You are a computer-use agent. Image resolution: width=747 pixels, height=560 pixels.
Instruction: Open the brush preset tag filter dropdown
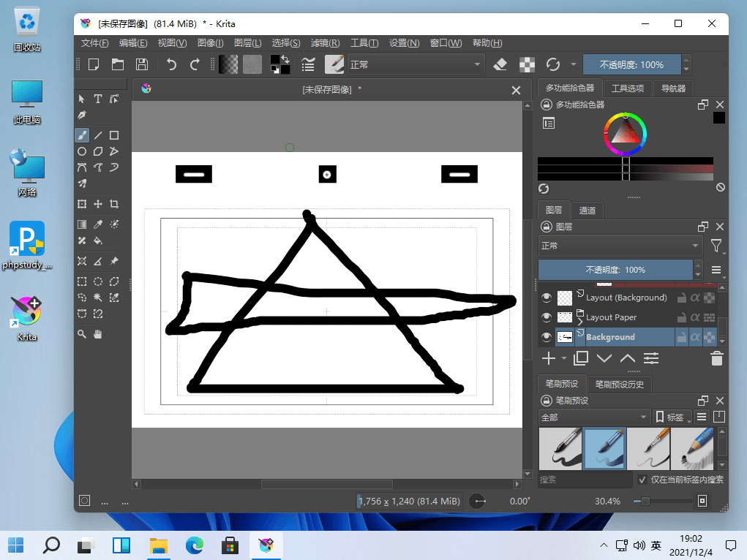click(x=594, y=417)
